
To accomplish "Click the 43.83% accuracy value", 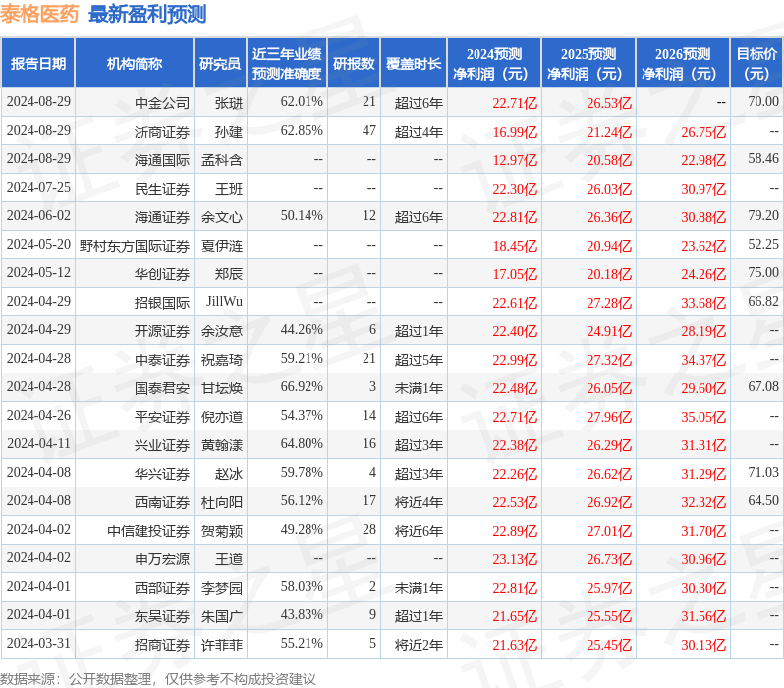I will click(302, 615).
